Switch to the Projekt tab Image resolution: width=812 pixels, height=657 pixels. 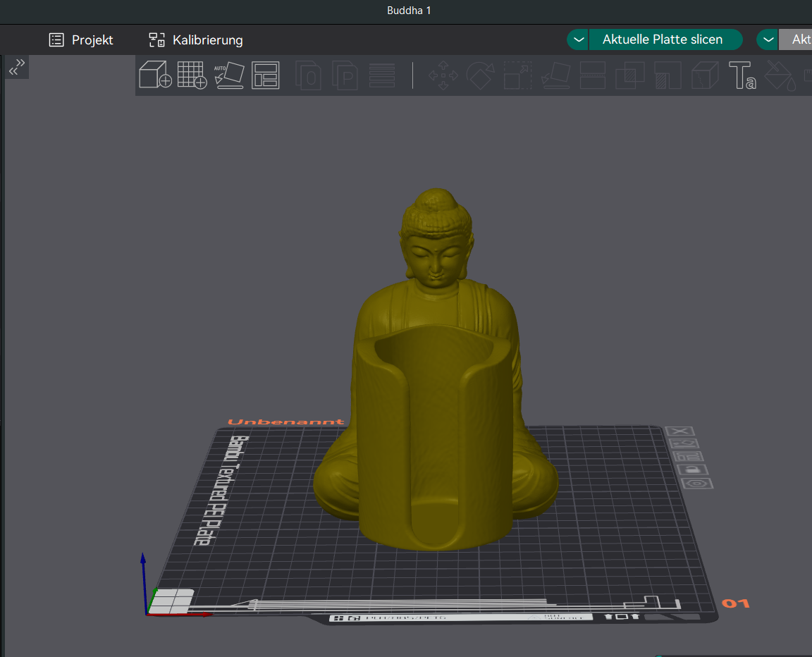coord(81,40)
